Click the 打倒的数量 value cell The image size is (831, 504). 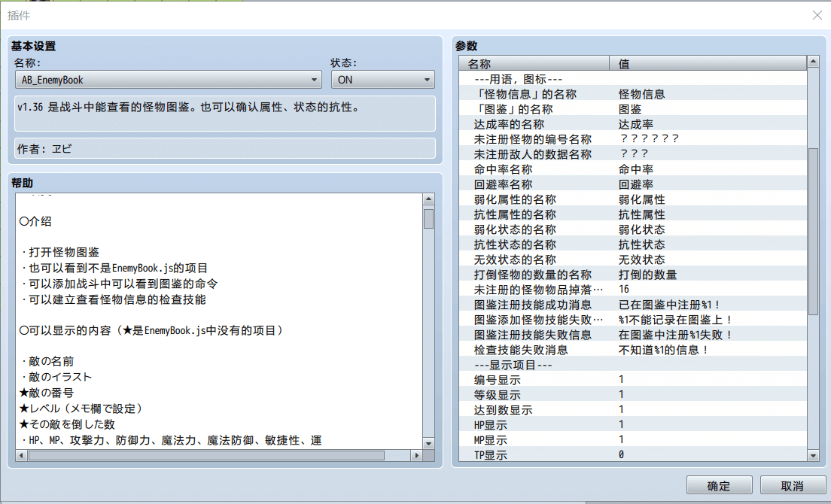(x=647, y=275)
